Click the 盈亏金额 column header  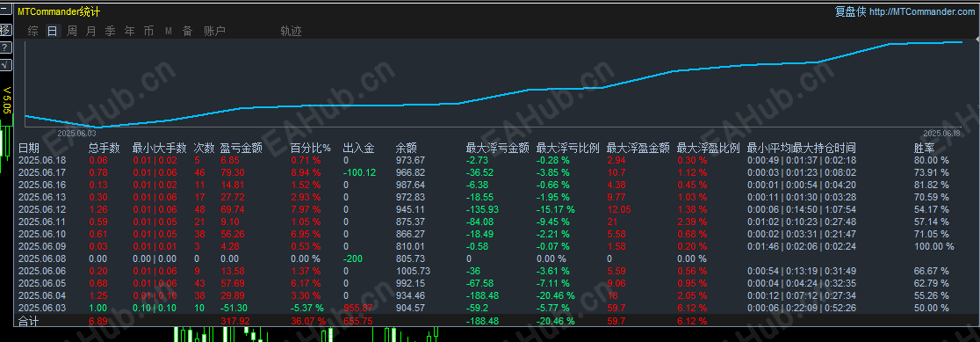click(x=241, y=149)
